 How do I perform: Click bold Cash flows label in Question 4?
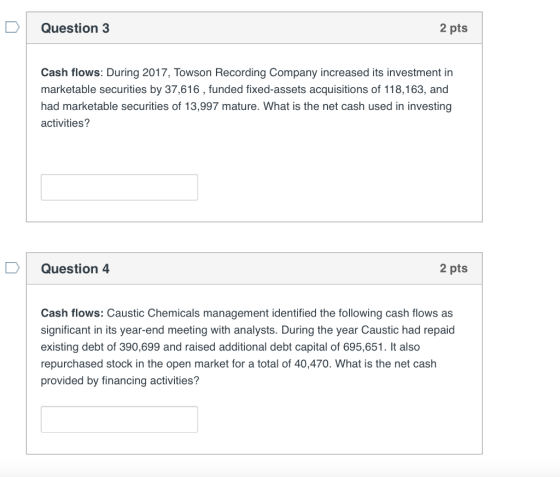pyautogui.click(x=72, y=313)
